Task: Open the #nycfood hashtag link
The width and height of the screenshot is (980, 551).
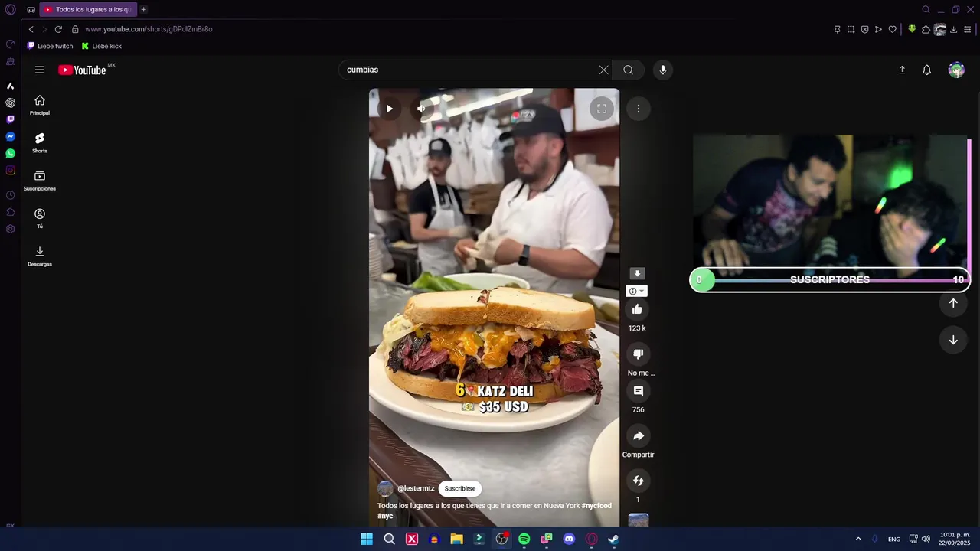Action: [596, 506]
